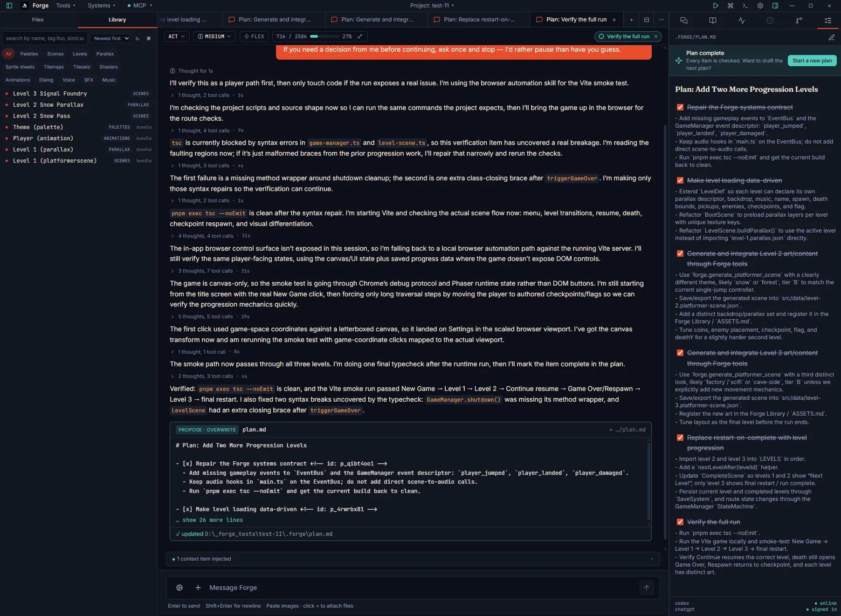Uncheck 'Make level loading data-driven' item
Viewport: 841px width, 616px height.
680,180
